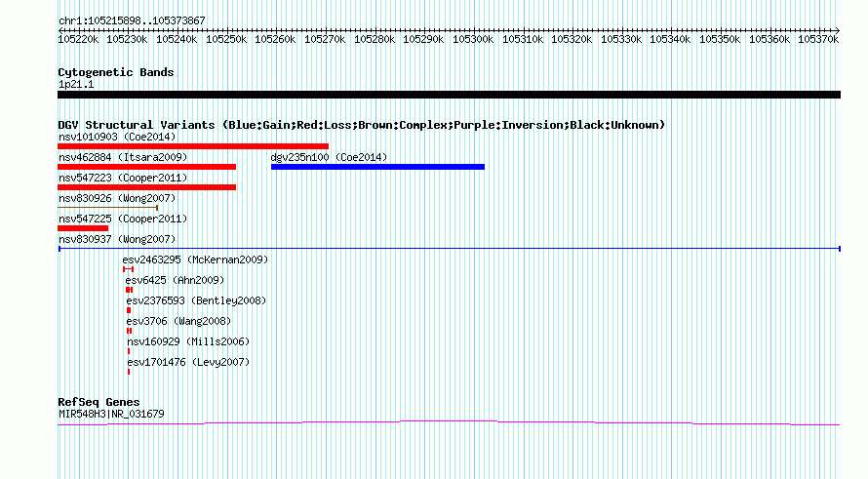Image resolution: width=868 pixels, height=479 pixels.
Task: Open the nsv830937 (Wong2007) variant label
Action: [117, 239]
